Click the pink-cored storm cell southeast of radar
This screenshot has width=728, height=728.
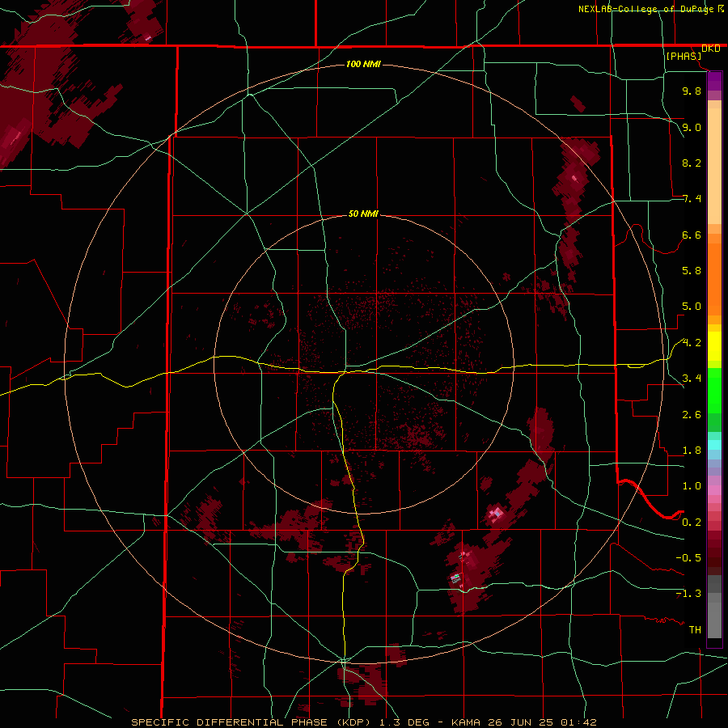pos(496,514)
